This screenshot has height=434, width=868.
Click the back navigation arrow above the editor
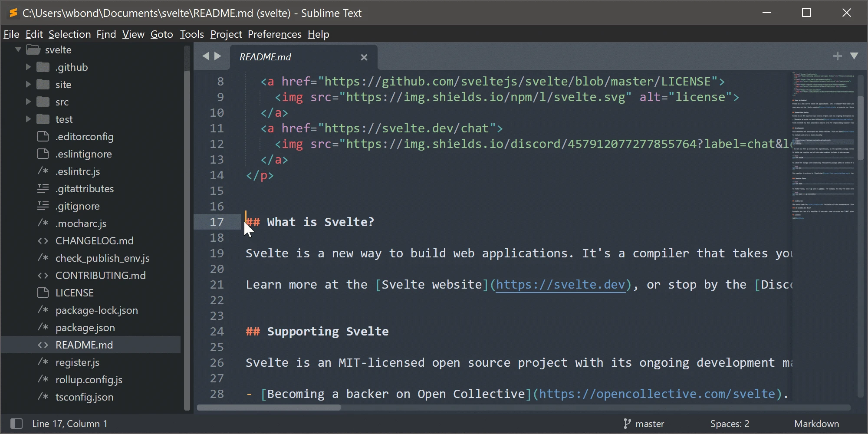click(x=206, y=56)
